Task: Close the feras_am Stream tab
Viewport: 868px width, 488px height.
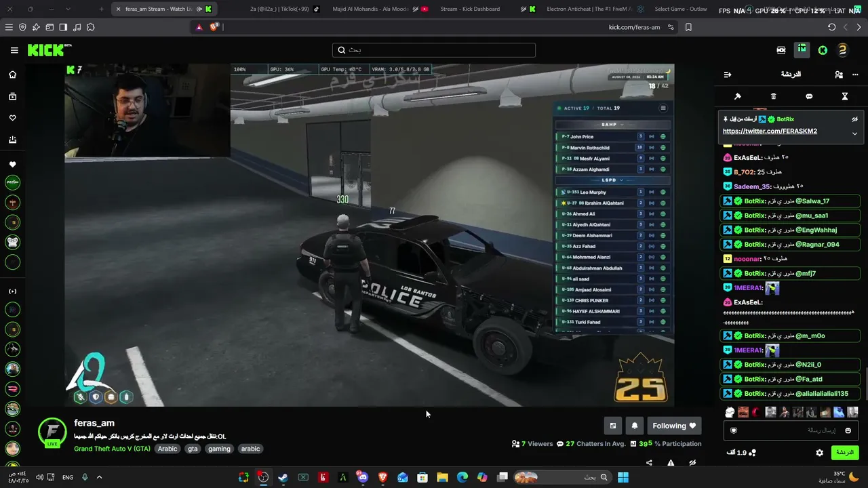Action: [118, 9]
